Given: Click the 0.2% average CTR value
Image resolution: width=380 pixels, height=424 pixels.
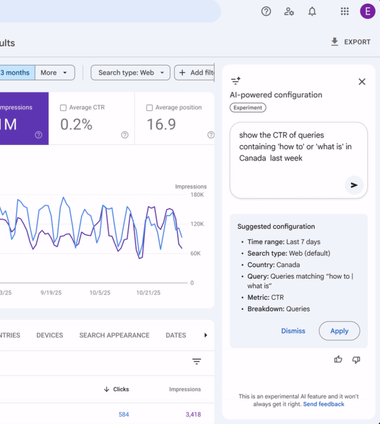Looking at the screenshot, I should coord(76,124).
